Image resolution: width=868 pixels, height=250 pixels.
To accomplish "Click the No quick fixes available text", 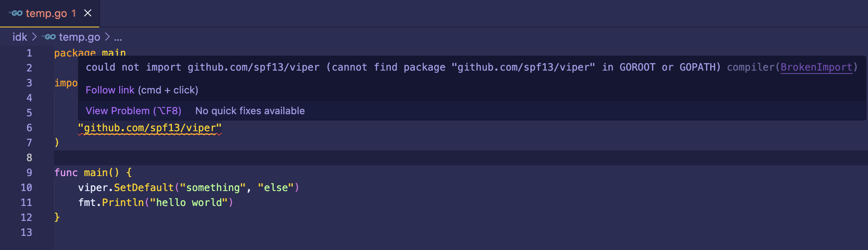I will click(250, 111).
